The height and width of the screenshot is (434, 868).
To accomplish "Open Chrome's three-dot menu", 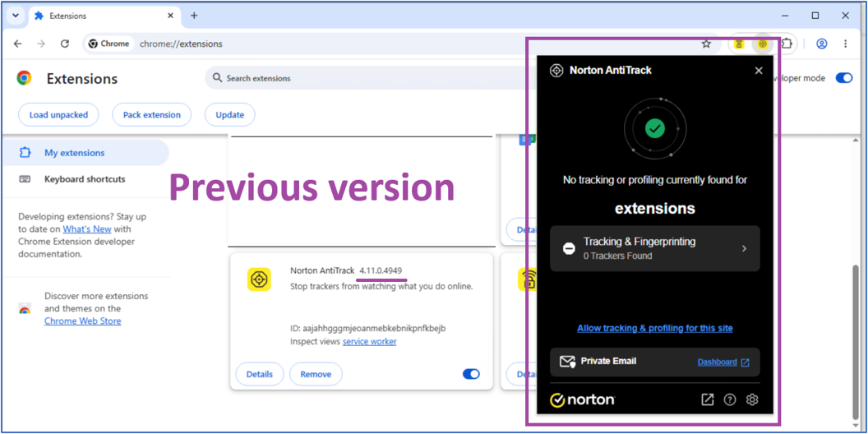I will click(845, 44).
